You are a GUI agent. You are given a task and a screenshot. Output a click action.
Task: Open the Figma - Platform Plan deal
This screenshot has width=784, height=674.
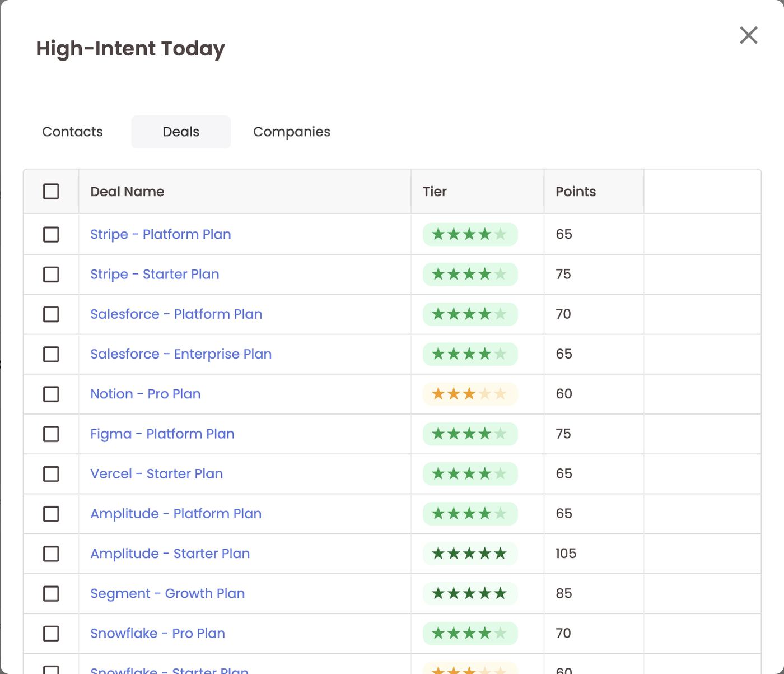pos(162,434)
